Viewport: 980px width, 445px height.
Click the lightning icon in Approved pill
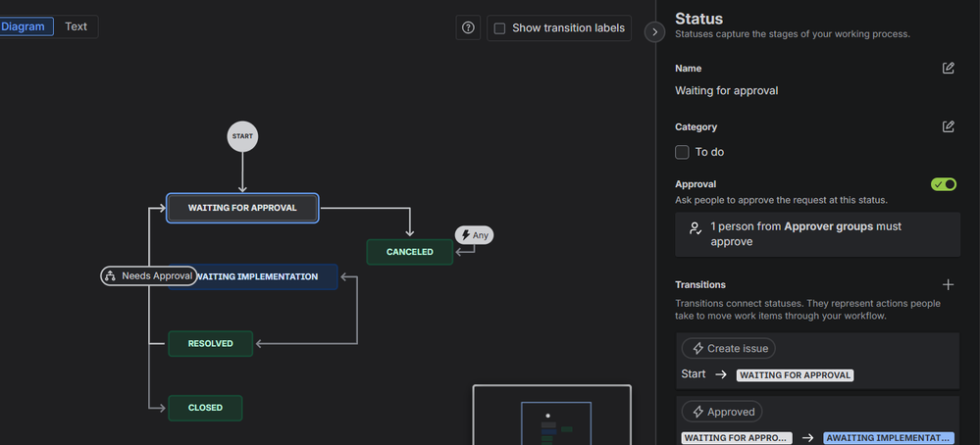click(698, 412)
